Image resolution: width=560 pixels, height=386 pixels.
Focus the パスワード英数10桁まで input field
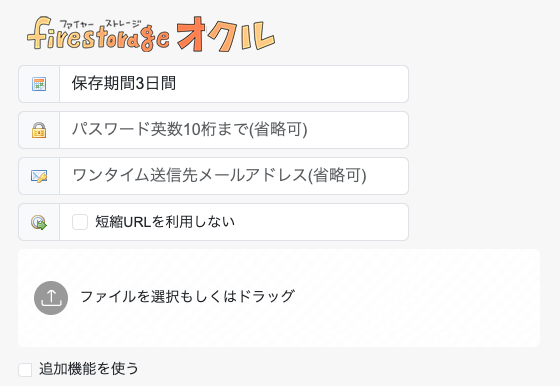tap(234, 130)
